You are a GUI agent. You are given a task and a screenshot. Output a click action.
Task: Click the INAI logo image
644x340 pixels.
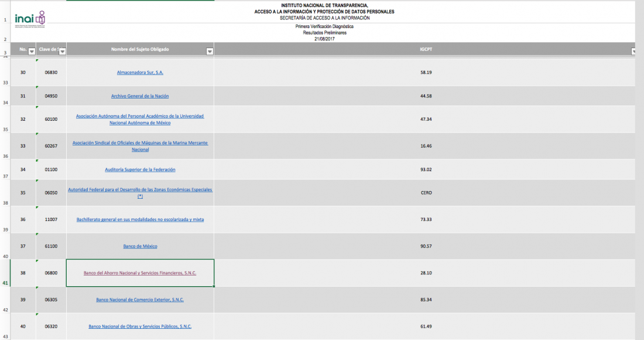pyautogui.click(x=29, y=21)
